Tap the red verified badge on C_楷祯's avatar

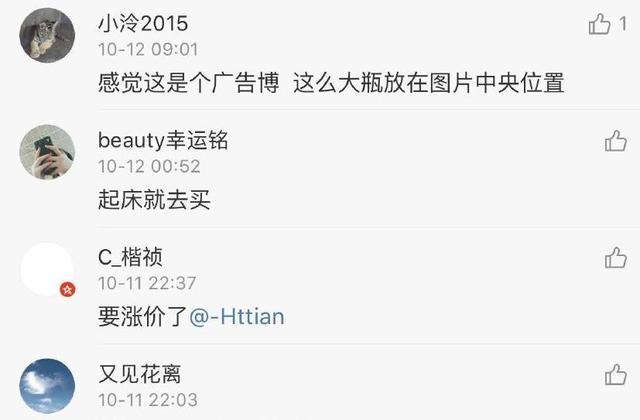point(68,289)
